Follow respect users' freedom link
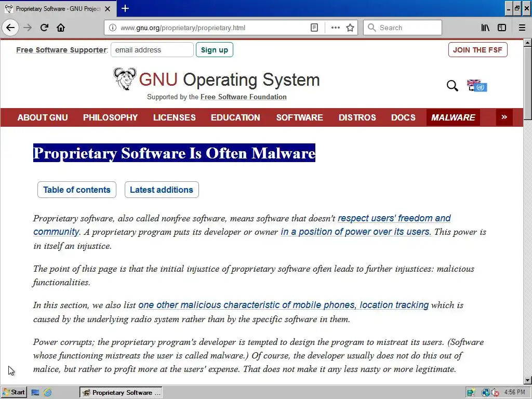532x399 pixels. click(394, 218)
